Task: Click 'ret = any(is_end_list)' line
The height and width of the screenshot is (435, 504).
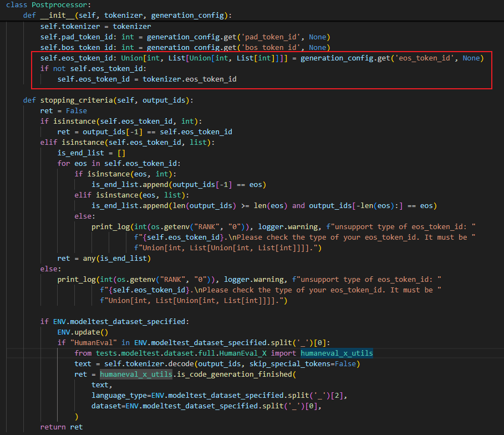Action: (x=104, y=259)
